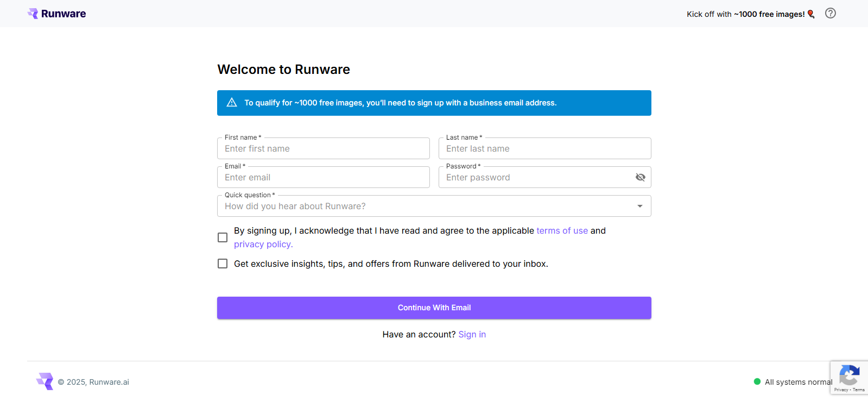
Task: Click 'All systems normal' status text
Action: pyautogui.click(x=798, y=382)
